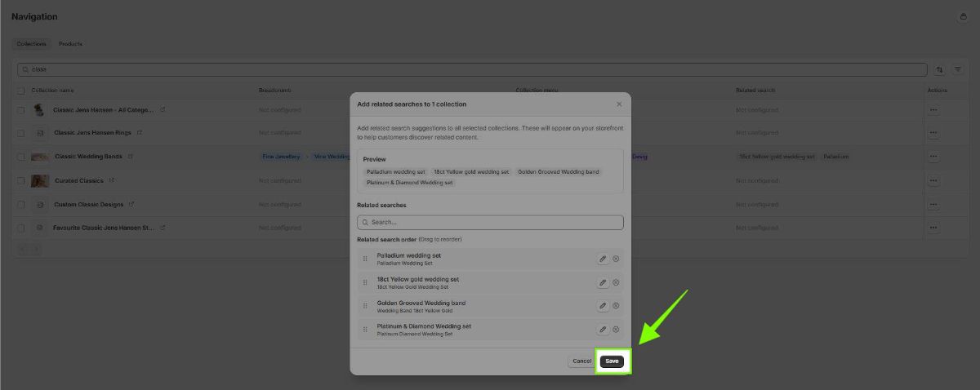Select the Classic Wedding Bands checkbox
This screenshot has height=390, width=980.
click(21, 157)
